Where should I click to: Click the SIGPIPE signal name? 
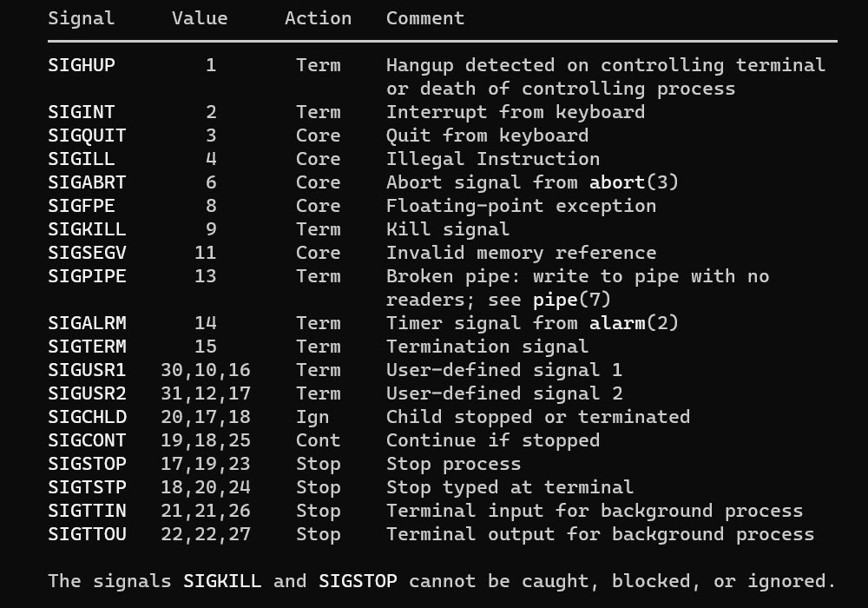[87, 276]
